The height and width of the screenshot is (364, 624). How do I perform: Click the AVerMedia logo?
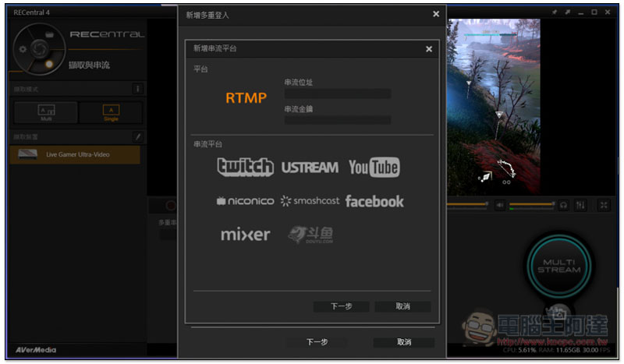[36, 350]
